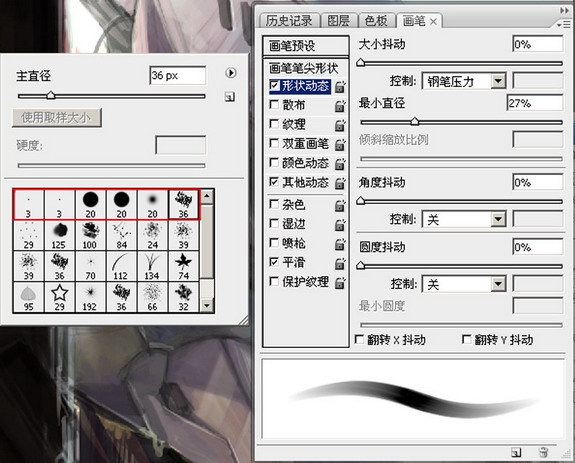Choose the grass brush preset 134
Screen dimensions: 575x463
pyautogui.click(x=152, y=266)
